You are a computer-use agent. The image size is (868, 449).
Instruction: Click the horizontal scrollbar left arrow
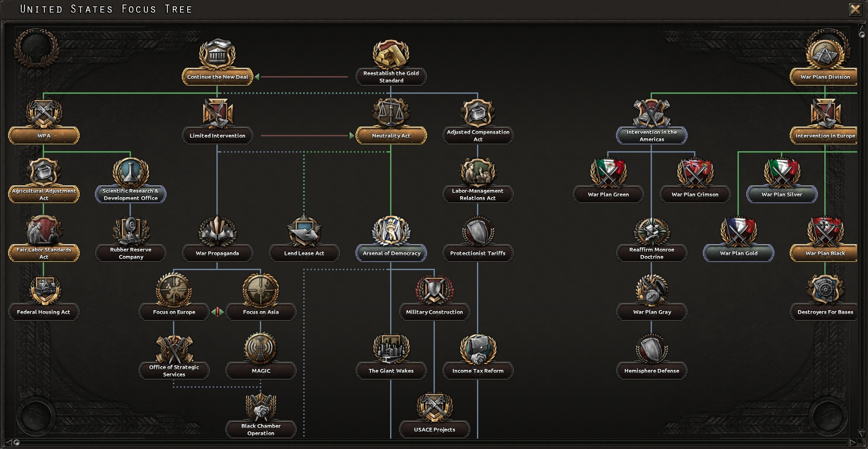(x=8, y=442)
